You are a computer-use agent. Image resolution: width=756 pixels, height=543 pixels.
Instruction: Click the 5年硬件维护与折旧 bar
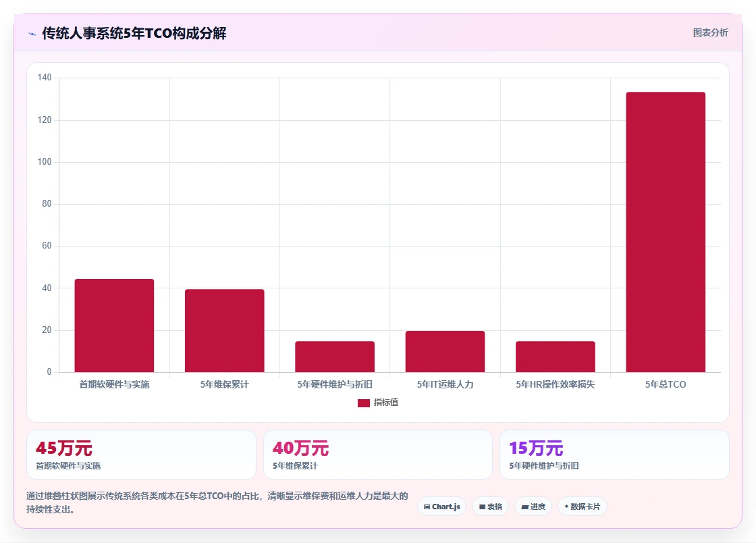[x=335, y=357]
